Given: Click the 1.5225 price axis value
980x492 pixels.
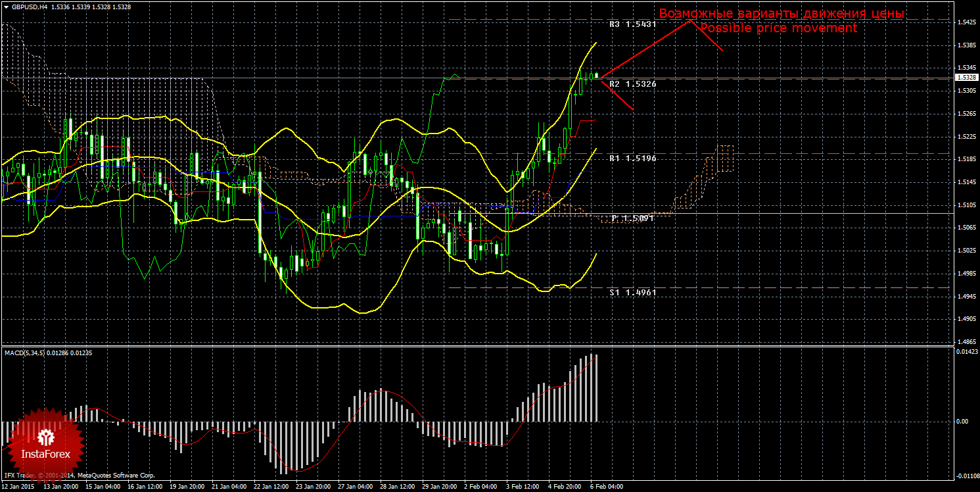Looking at the screenshot, I should click(x=967, y=137).
